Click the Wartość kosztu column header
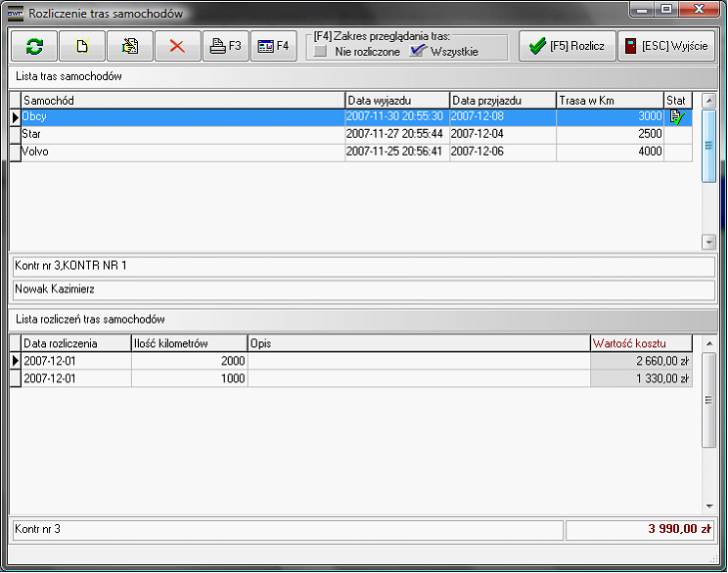The height and width of the screenshot is (573, 728). 640,343
